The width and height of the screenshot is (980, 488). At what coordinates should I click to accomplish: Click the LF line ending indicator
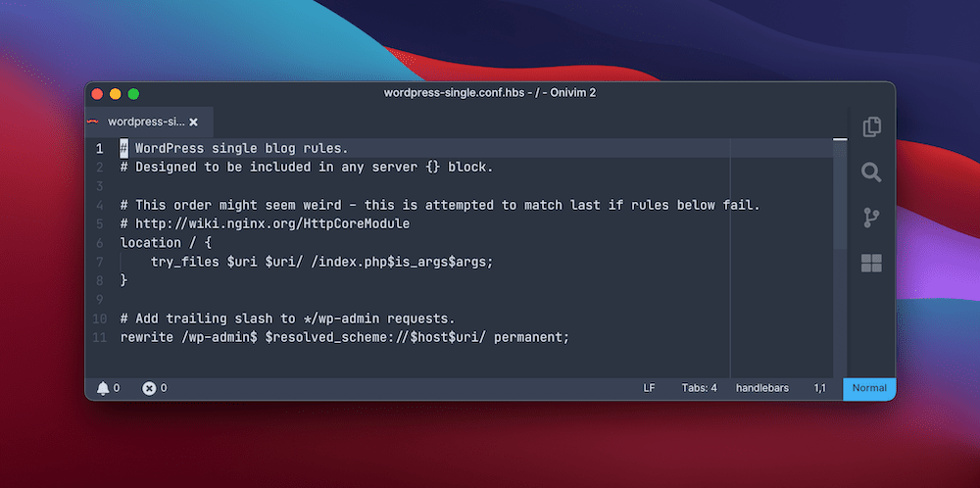click(x=649, y=388)
